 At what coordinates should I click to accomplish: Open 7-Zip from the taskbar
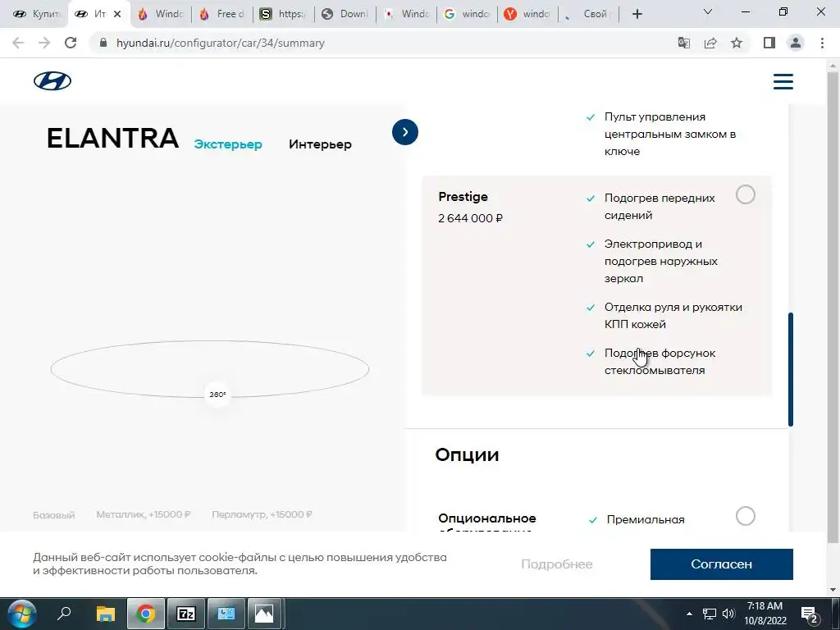click(186, 614)
